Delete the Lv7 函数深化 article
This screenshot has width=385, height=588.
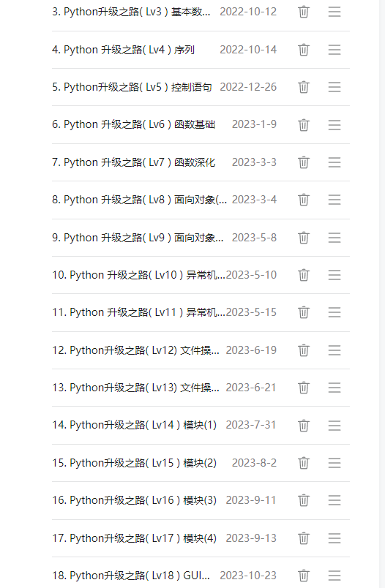[304, 162]
